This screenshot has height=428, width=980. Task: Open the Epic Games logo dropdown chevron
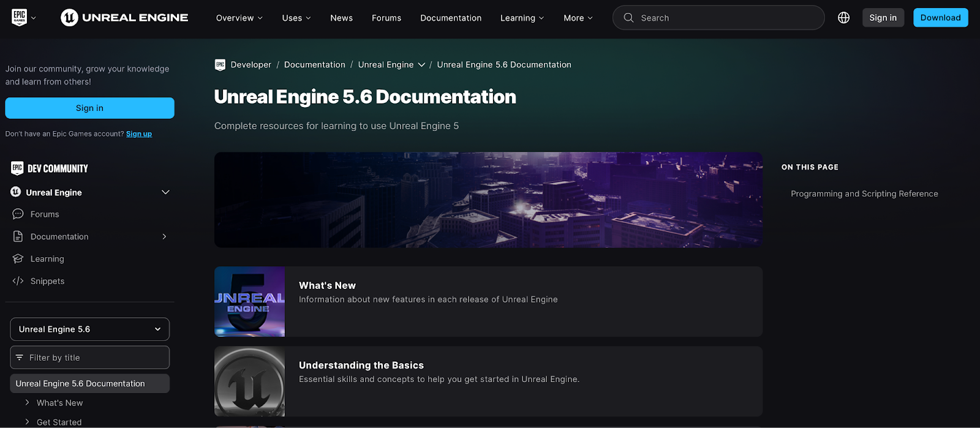(34, 18)
